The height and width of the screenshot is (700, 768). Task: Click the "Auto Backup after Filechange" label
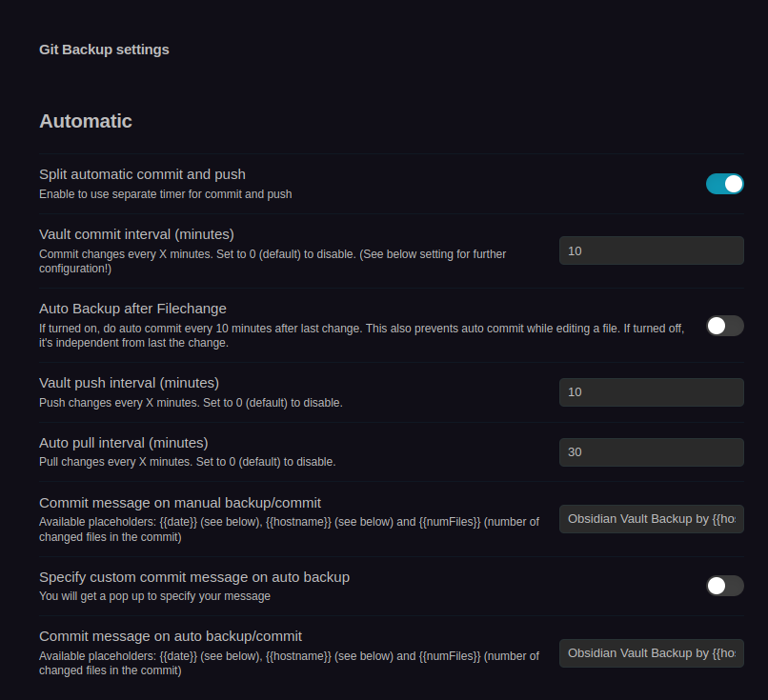(x=132, y=309)
